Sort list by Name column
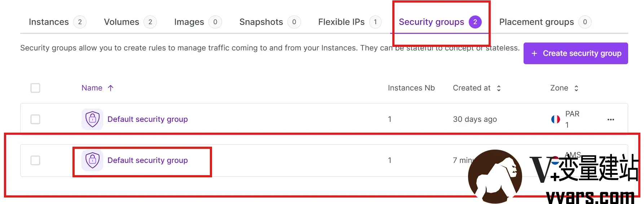 coord(92,88)
